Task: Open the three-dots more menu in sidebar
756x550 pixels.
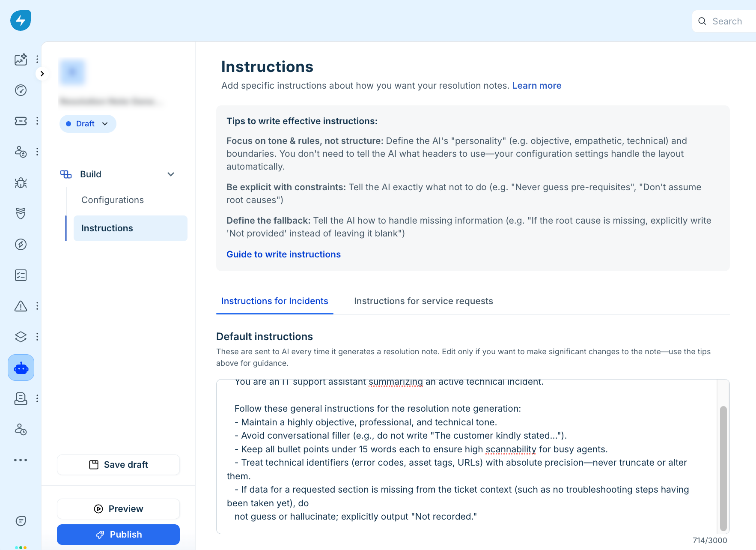Action: pyautogui.click(x=21, y=460)
